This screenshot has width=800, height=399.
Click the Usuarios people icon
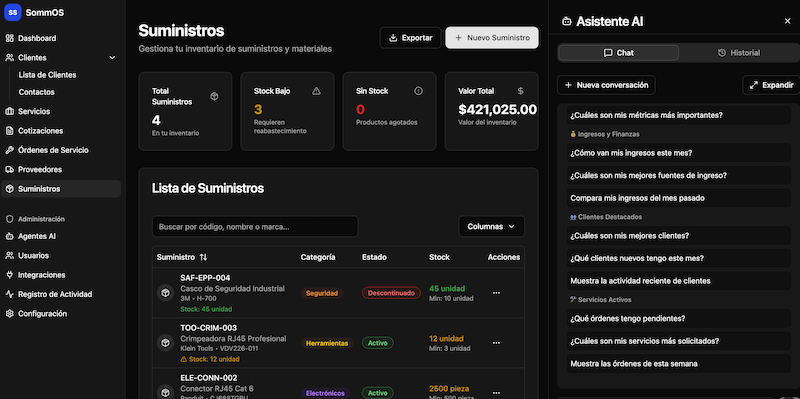tap(9, 256)
